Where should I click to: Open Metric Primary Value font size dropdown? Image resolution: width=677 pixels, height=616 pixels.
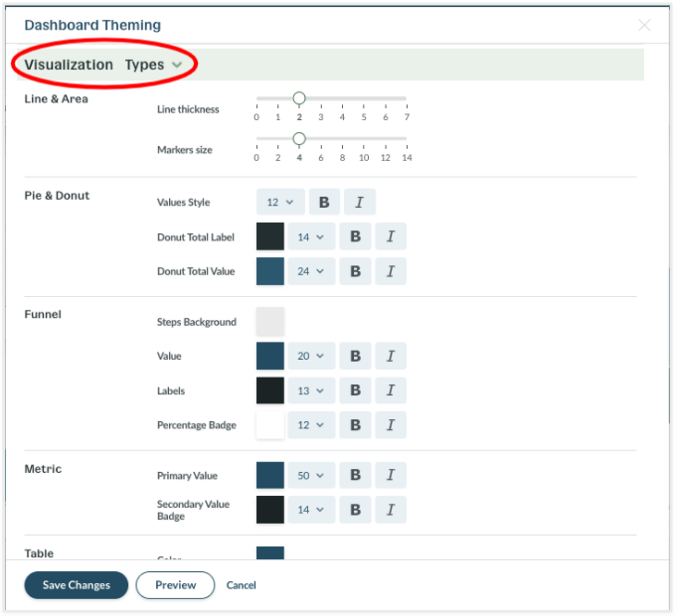coord(311,476)
